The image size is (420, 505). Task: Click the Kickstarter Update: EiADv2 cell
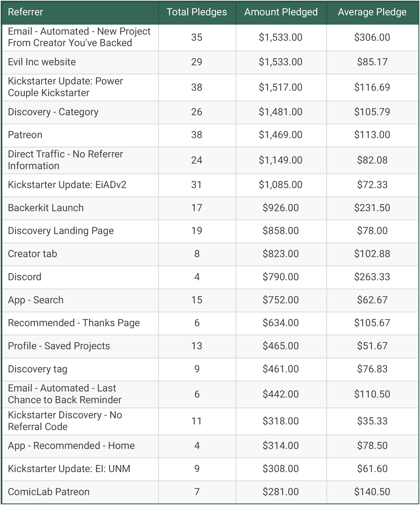point(67,185)
